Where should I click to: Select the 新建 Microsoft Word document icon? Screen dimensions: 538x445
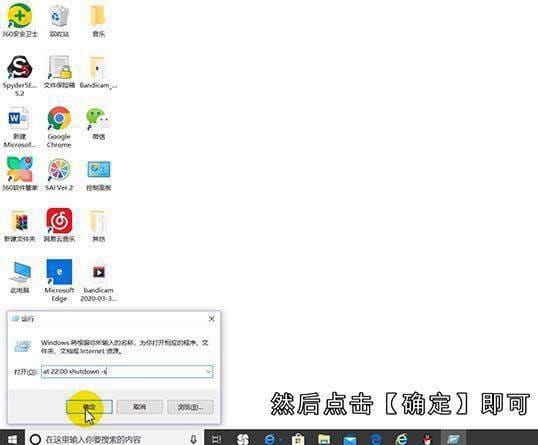(x=20, y=127)
